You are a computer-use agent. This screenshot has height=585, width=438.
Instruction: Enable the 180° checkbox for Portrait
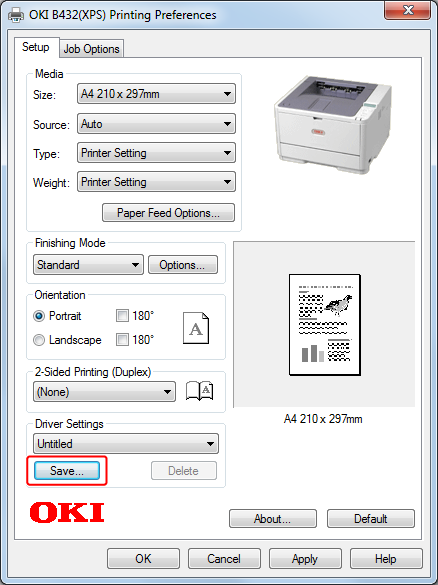(x=122, y=316)
